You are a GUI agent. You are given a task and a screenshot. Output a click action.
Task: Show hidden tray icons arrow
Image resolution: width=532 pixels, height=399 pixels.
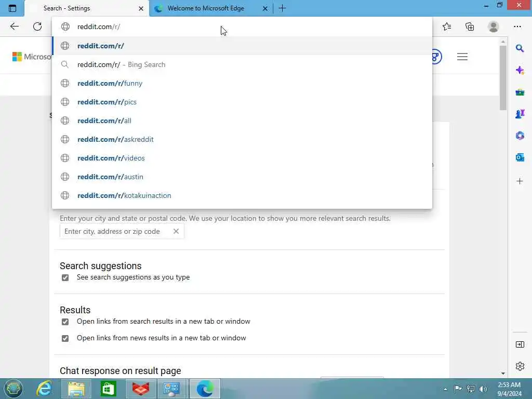pos(445,389)
